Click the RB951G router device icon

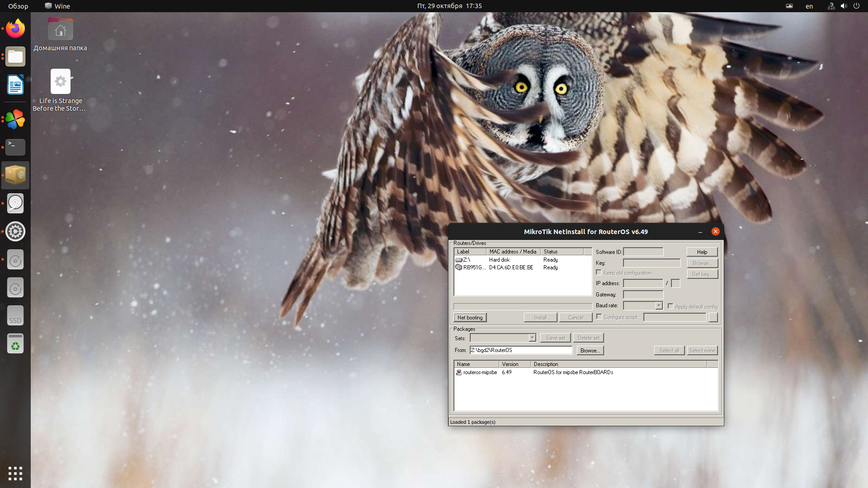click(x=459, y=267)
